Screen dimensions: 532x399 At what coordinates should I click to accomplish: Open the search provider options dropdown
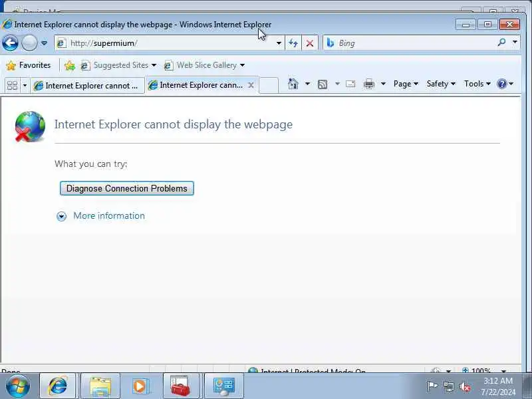(515, 43)
